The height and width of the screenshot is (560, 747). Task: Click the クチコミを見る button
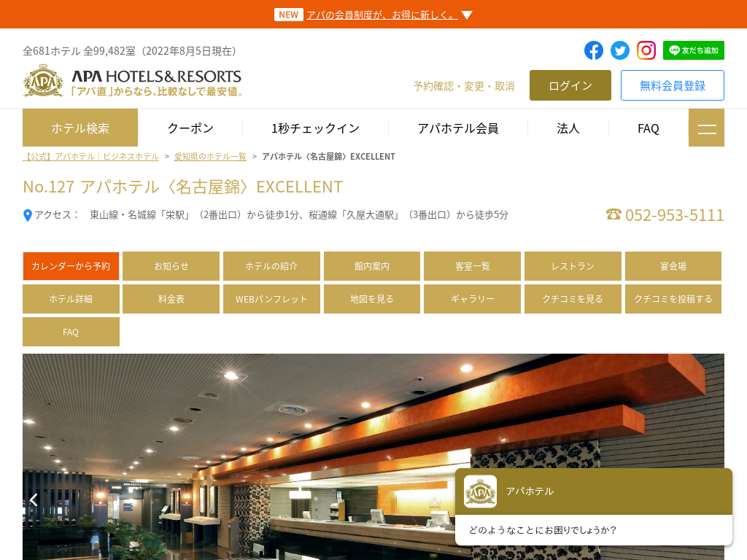573,299
